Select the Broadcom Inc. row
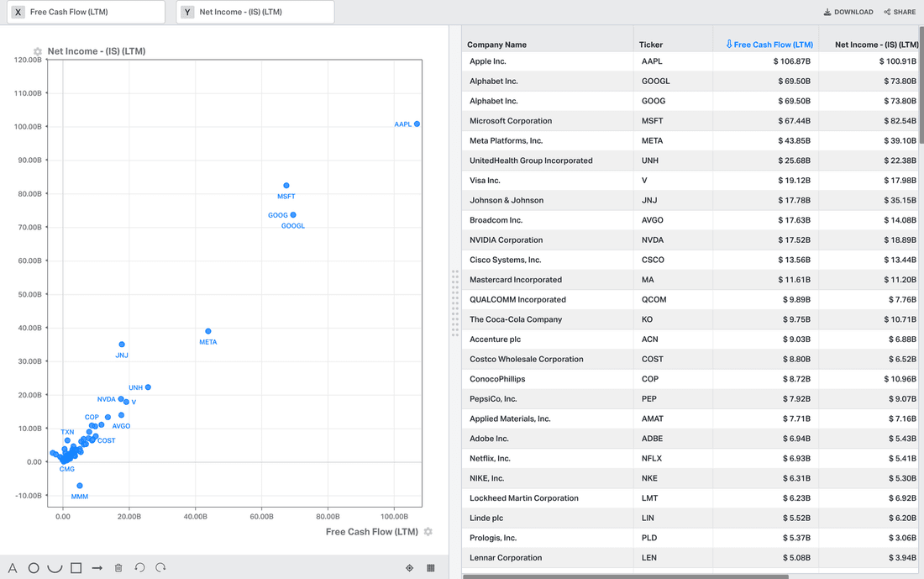 tap(690, 220)
